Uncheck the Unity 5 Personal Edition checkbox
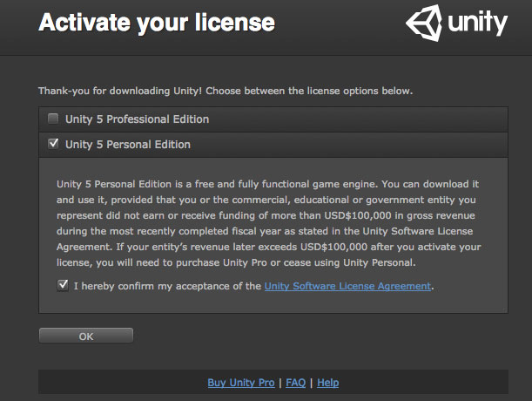 (x=53, y=144)
